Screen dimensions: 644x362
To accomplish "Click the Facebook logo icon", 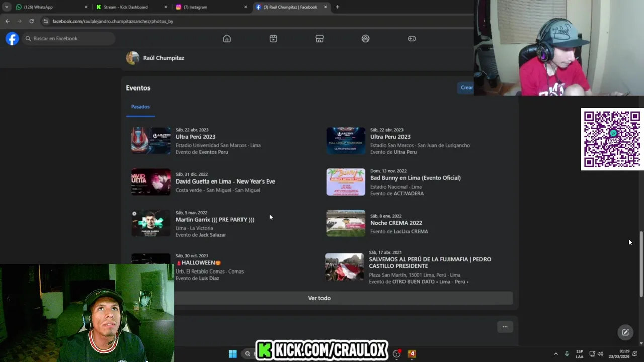I will point(12,39).
